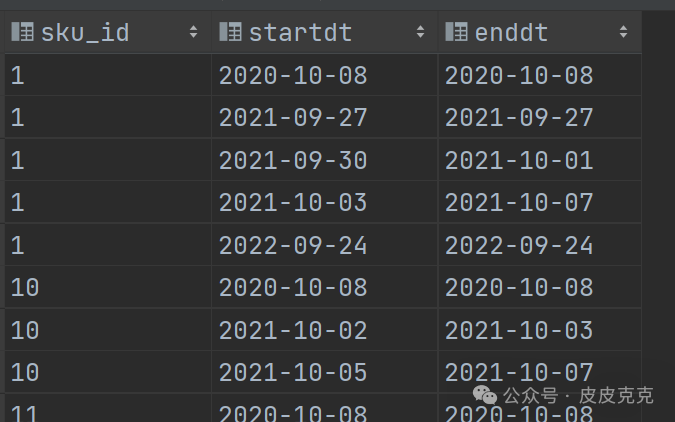This screenshot has height=422, width=675.
Task: Toggle sort arrows on startdt column
Action: (421, 32)
